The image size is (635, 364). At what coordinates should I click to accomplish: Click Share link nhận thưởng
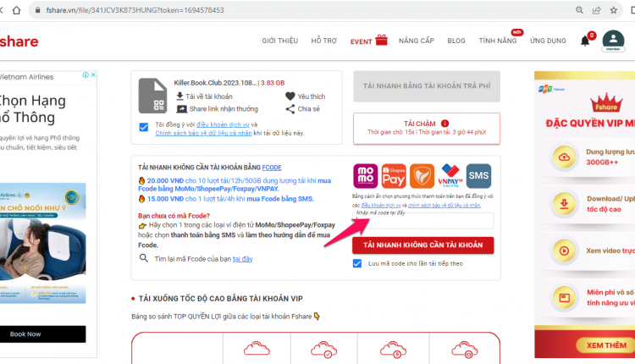[x=217, y=109]
